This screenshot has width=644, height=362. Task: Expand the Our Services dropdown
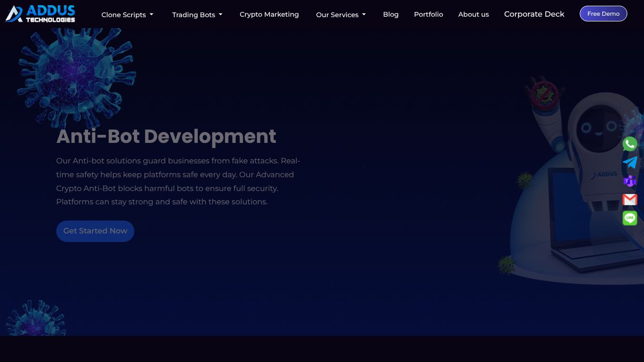tap(341, 15)
